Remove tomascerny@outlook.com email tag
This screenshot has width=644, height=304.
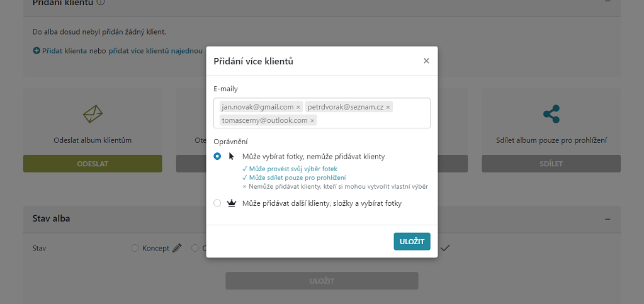[x=312, y=120]
